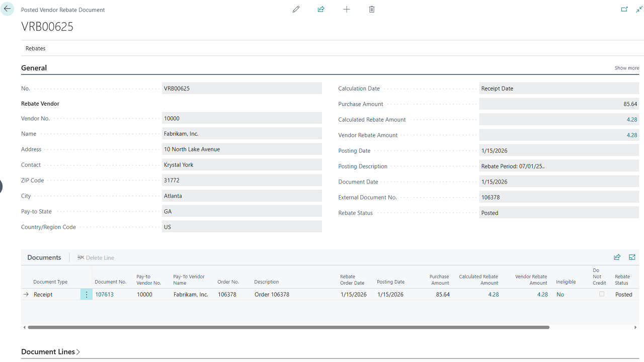Open the Rebates menu
Screen dimensions: 644x362
point(35,48)
